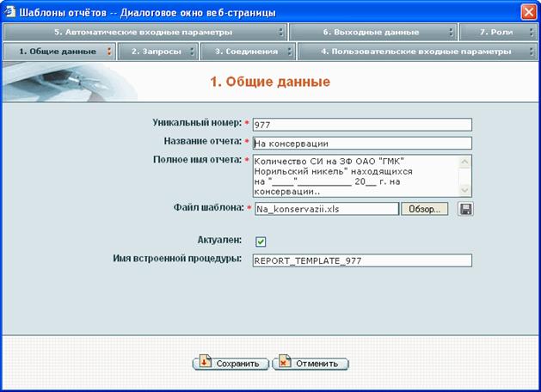Click the dialog window page icon in title bar
Image resolution: width=541 pixels, height=392 pixels.
tap(9, 12)
